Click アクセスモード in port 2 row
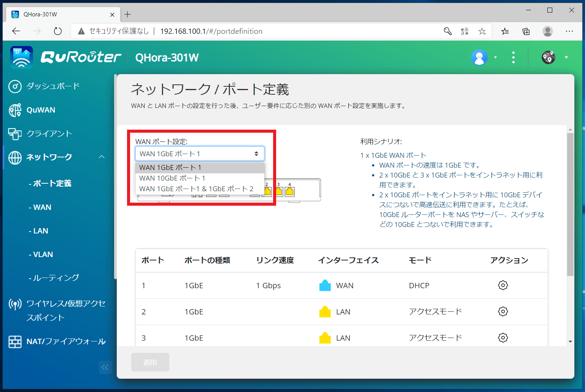Screen dimensions: 585x392 point(436,312)
